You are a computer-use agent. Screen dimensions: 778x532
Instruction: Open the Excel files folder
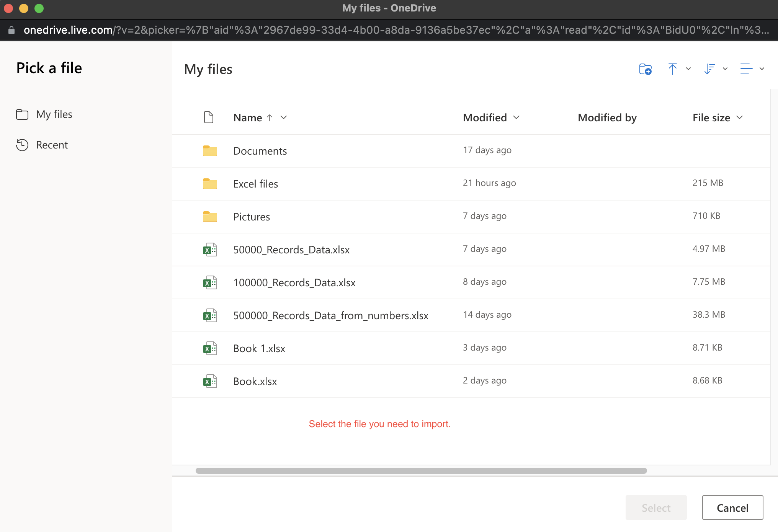click(x=256, y=184)
